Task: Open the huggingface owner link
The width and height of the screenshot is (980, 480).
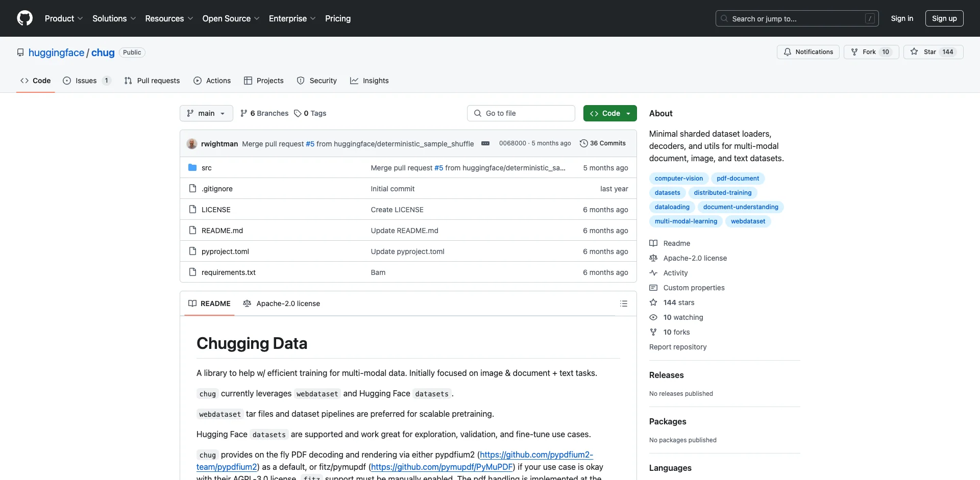Action: [56, 53]
